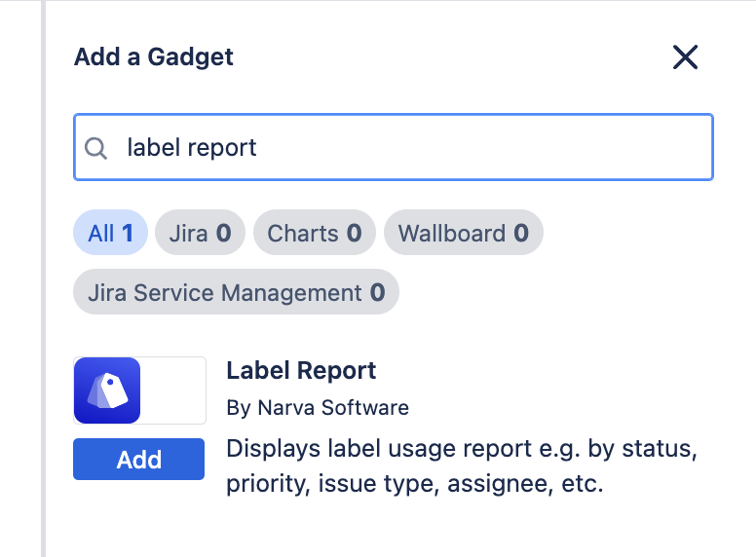Add the Label Report gadget
Viewport: 756px width, 557px height.
[x=138, y=460]
